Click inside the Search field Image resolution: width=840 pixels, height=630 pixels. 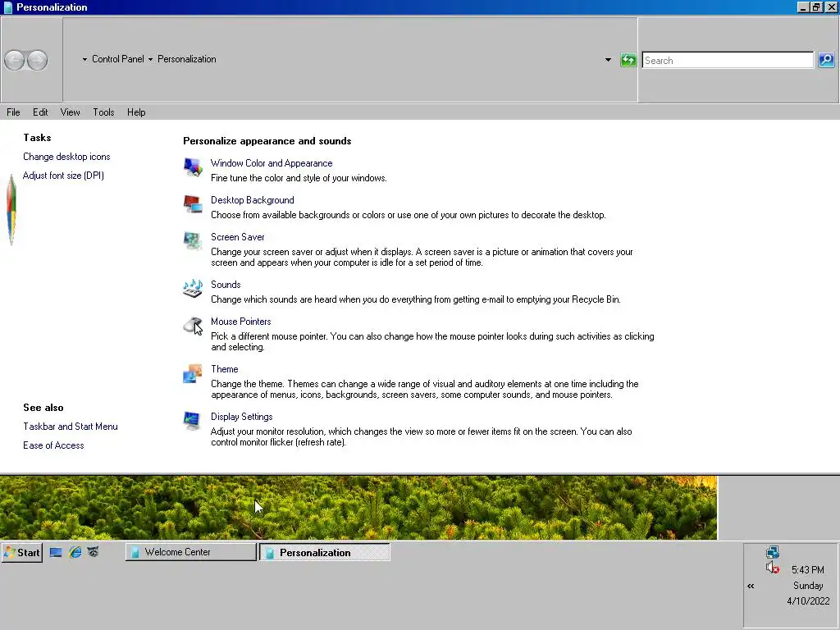728,60
